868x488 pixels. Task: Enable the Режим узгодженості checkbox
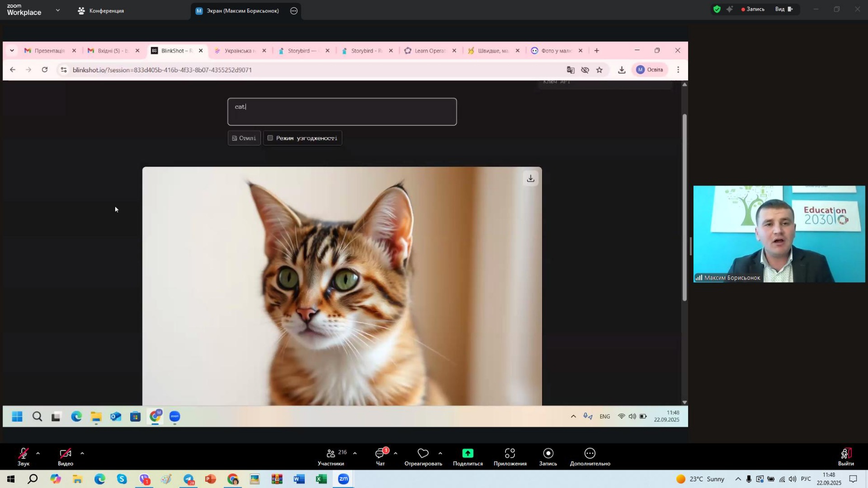(270, 138)
